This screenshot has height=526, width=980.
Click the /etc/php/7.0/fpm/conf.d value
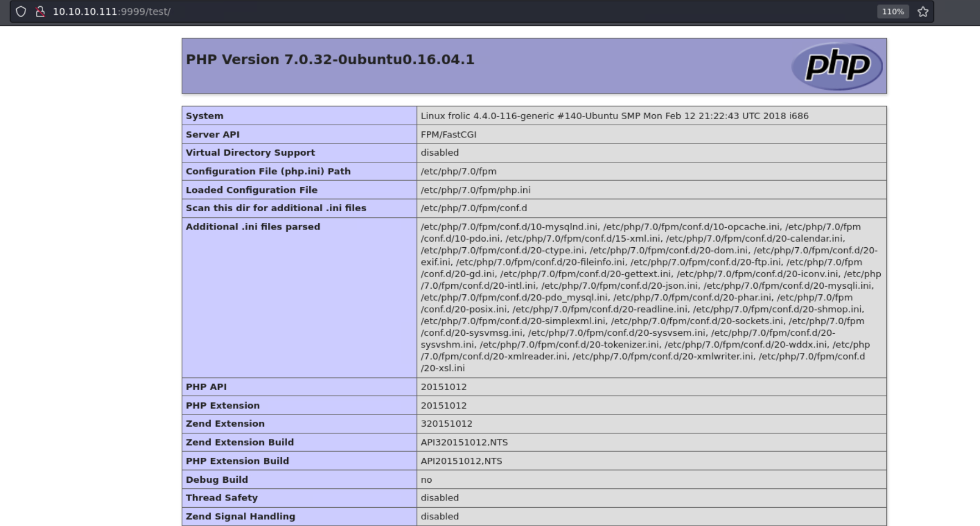point(473,208)
